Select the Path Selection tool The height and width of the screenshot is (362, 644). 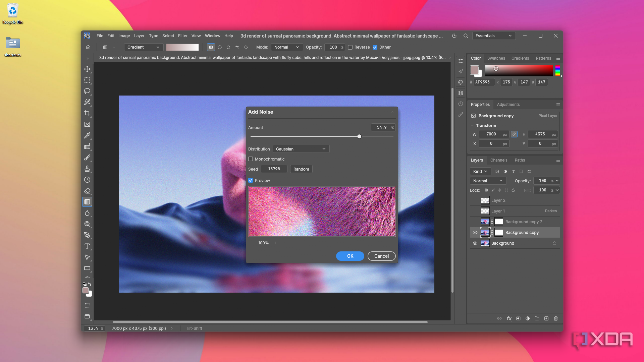pos(87,257)
